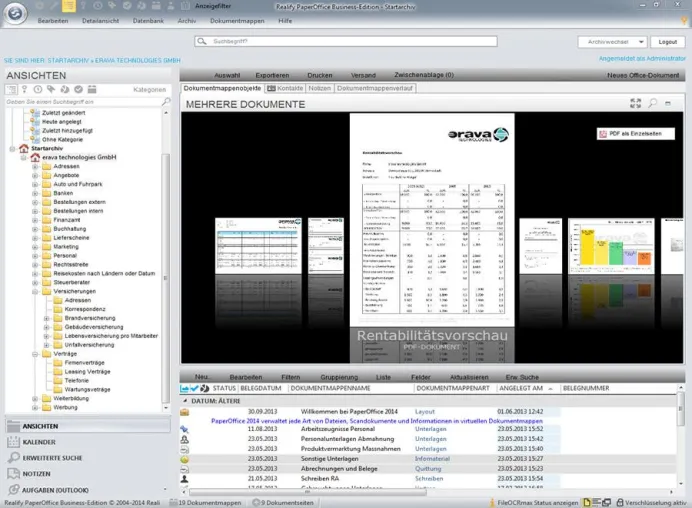Expand the Weiterbildung folder
Image resolution: width=692 pixels, height=508 pixels.
[35, 399]
